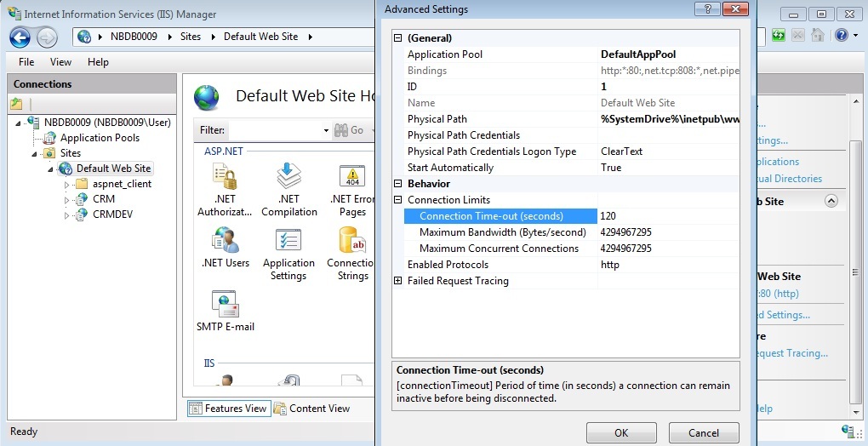Click Advanced Settings help title-bar button
868x446 pixels.
[x=707, y=9]
